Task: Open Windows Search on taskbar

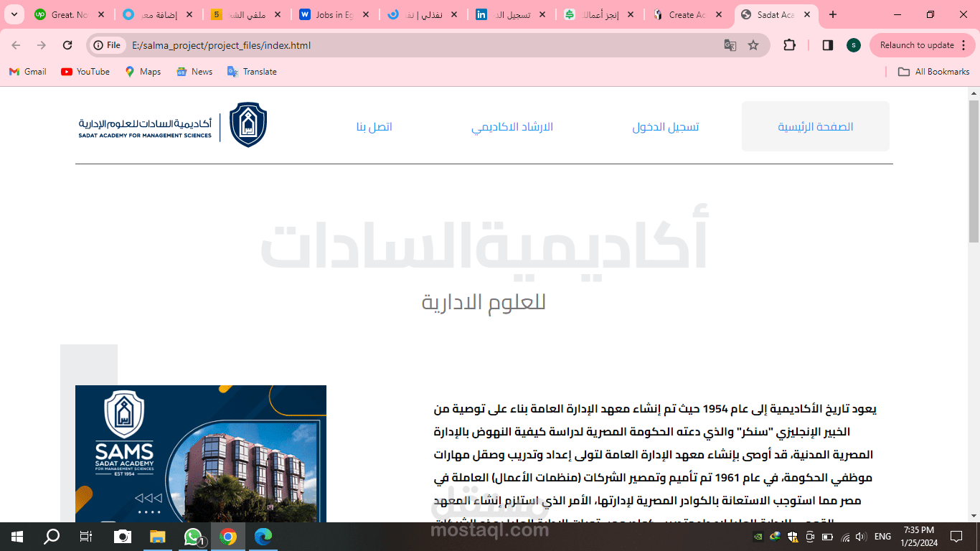Action: tap(52, 537)
